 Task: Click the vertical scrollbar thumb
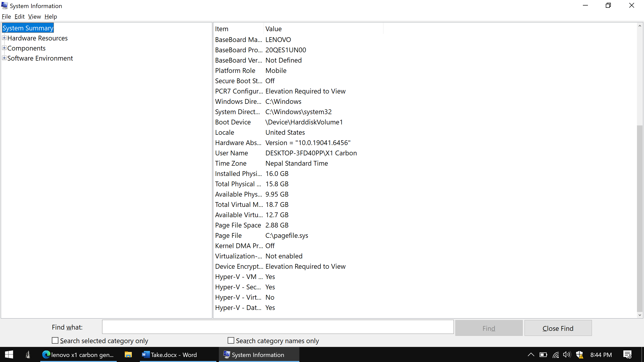point(640,218)
